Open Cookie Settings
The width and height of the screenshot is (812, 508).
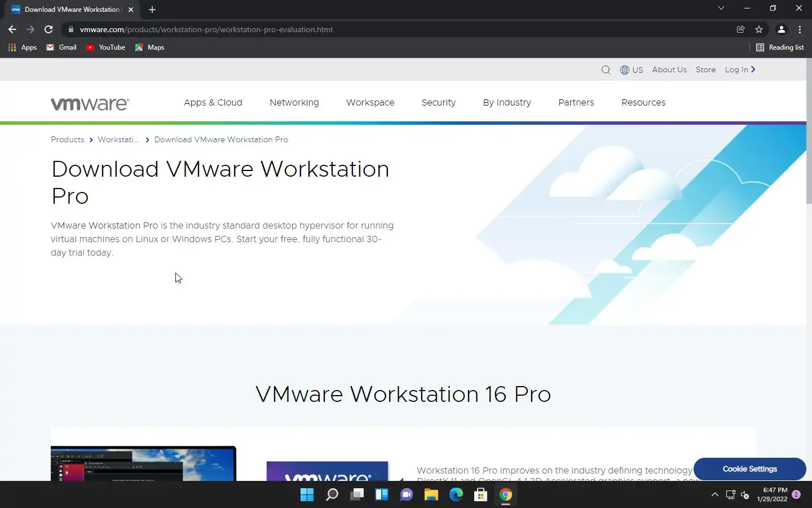750,469
